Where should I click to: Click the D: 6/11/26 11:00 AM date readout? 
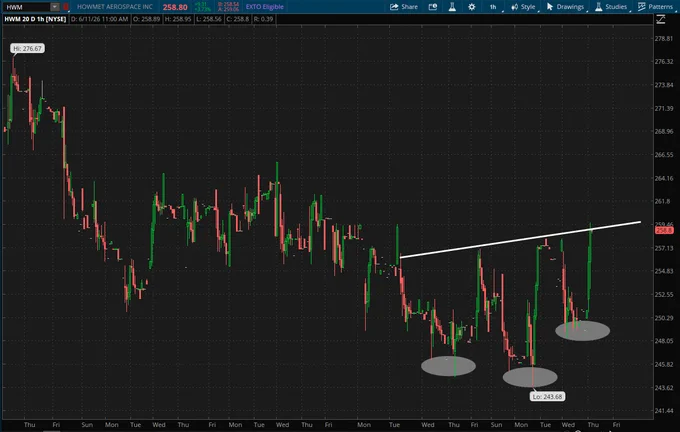(x=99, y=19)
